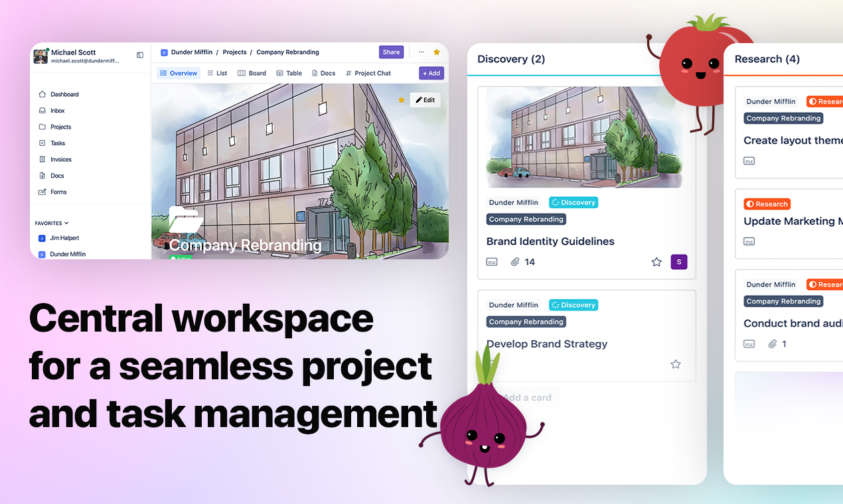Open Dashboard via its house icon

[x=42, y=94]
